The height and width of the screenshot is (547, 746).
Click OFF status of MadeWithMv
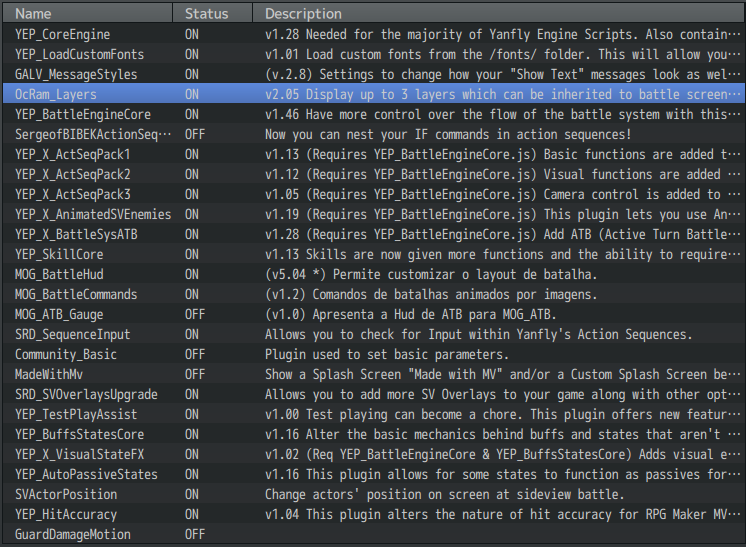click(195, 374)
